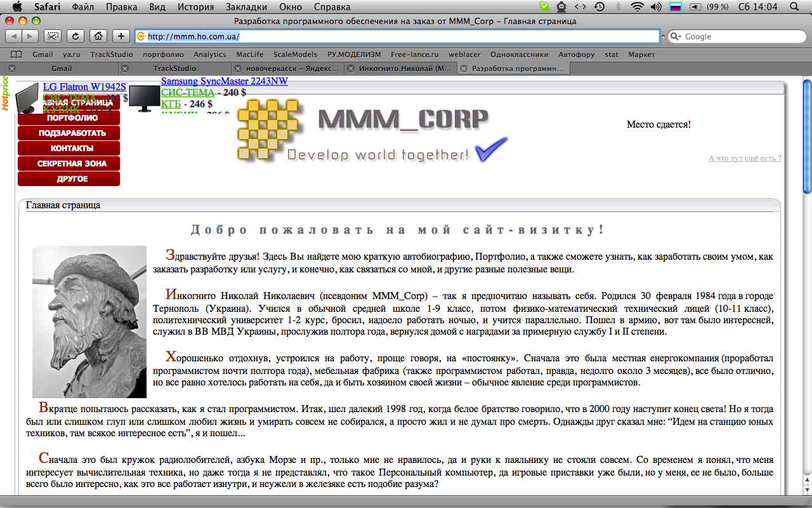This screenshot has height=508, width=812.
Task: Close the Разработка программн... tab
Action: tap(464, 69)
